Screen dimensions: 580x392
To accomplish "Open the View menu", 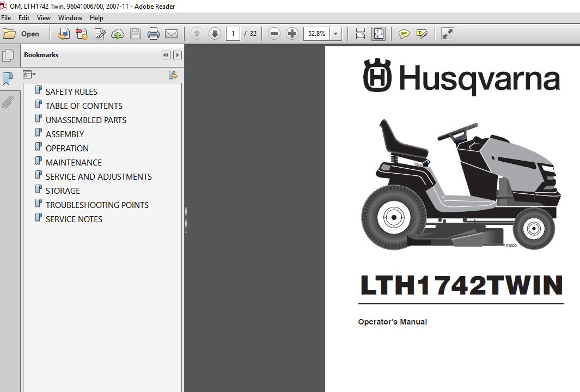I will (44, 18).
